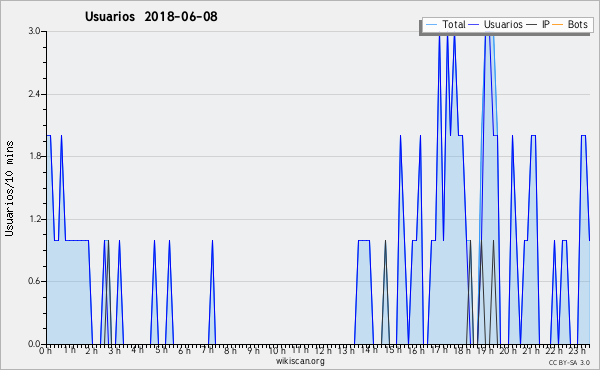Image resolution: width=600 pixels, height=370 pixels.
Task: Click the blue Usuarios legend line swatch
Action: [x=474, y=25]
